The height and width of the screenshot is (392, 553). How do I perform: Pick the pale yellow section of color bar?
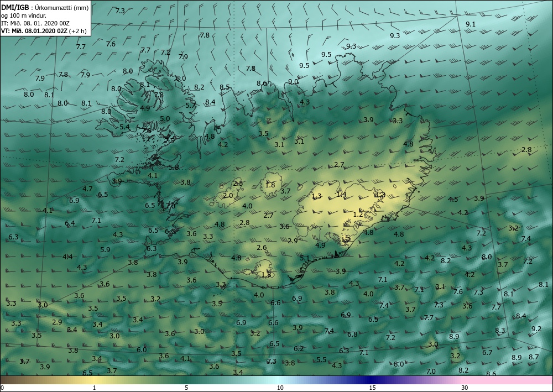tap(94, 380)
